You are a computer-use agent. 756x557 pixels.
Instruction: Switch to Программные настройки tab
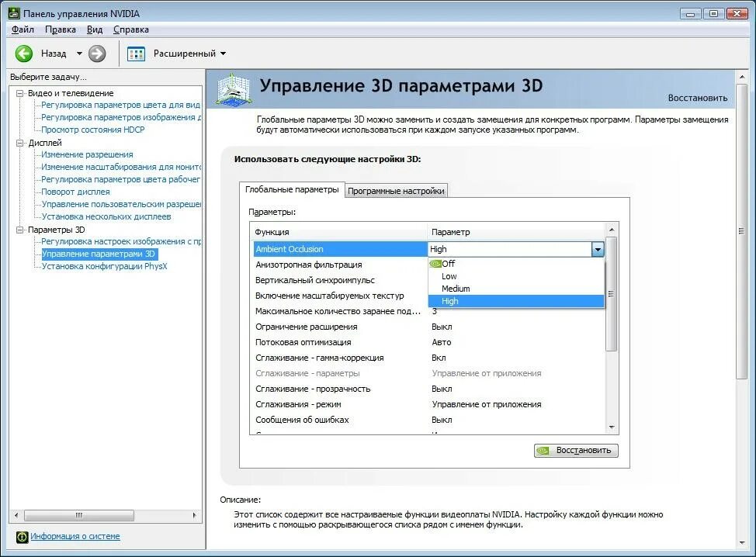pyautogui.click(x=396, y=191)
